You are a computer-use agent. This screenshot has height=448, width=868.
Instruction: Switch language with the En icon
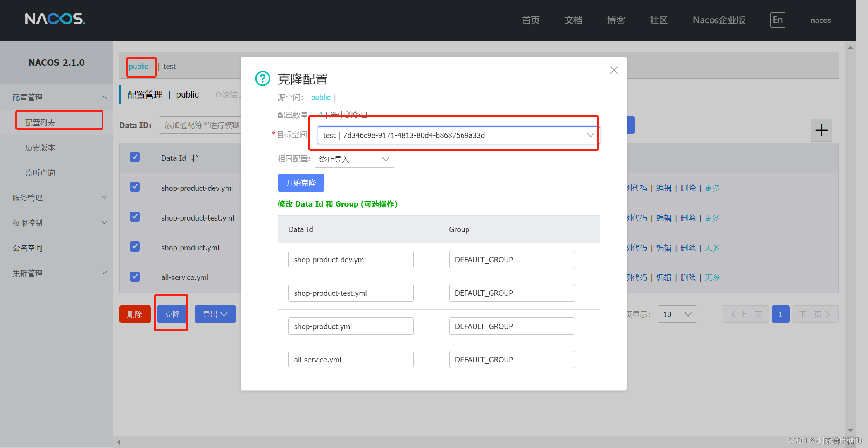click(x=777, y=20)
